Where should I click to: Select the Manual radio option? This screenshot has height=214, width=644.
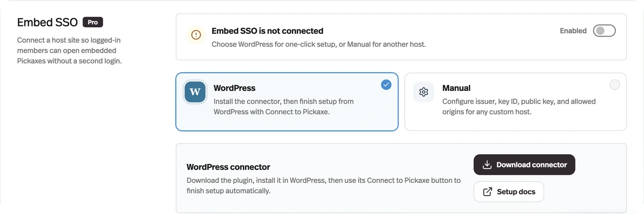coord(615,85)
